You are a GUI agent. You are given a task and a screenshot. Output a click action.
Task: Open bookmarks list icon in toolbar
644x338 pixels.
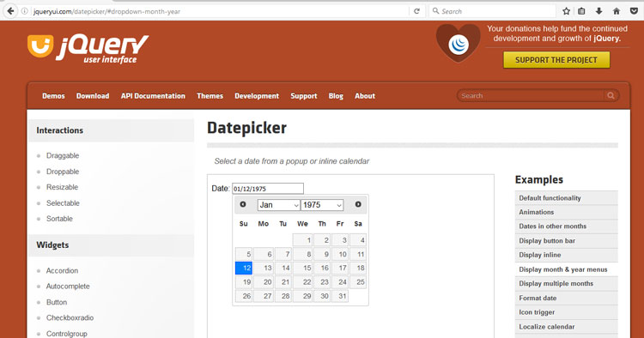point(581,11)
